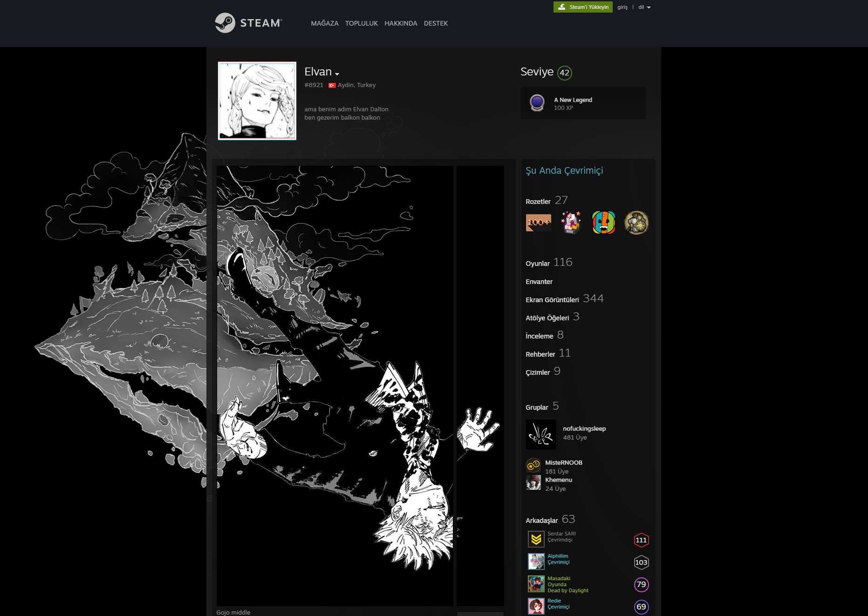This screenshot has height=616, width=868.
Task: Open the Seviye level link
Action: 537,72
